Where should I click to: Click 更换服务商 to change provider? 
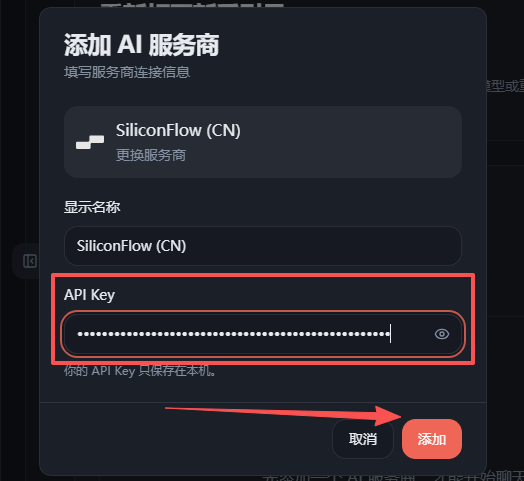(151, 155)
